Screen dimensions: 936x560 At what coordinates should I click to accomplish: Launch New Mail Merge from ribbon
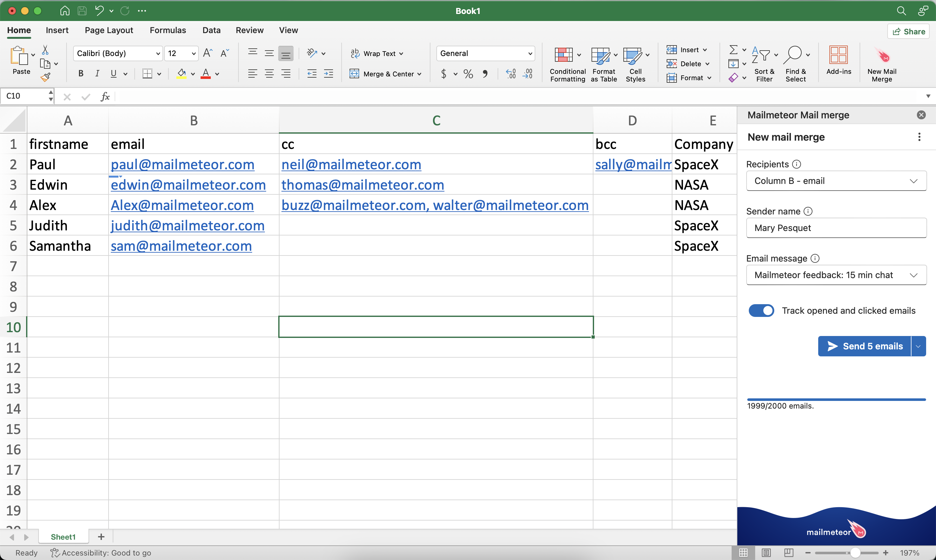[x=882, y=64]
